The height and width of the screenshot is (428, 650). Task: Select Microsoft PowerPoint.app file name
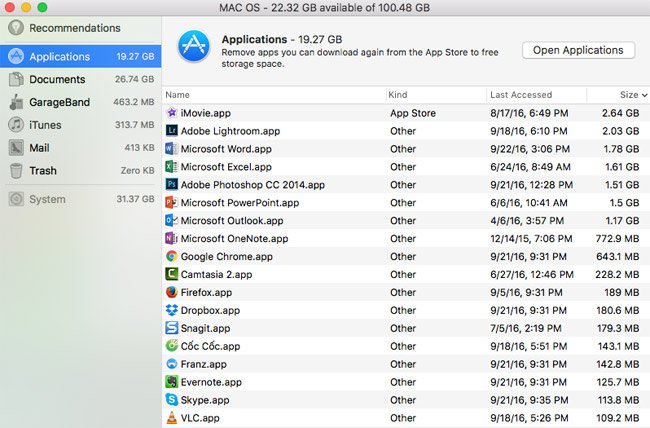click(240, 203)
